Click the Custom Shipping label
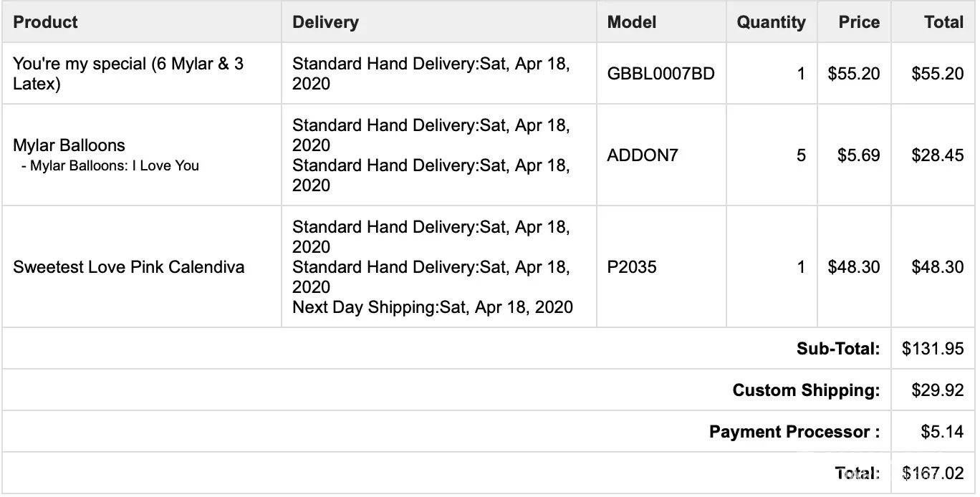Viewport: 980px width, 497px height. pyautogui.click(x=806, y=390)
